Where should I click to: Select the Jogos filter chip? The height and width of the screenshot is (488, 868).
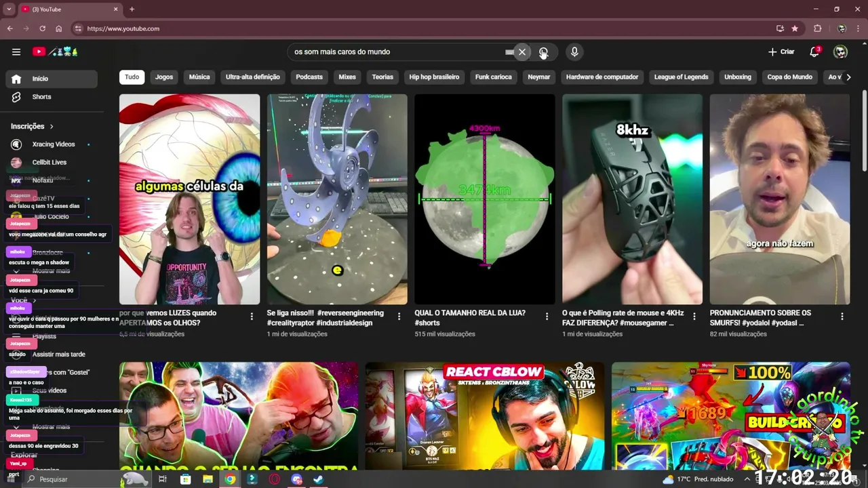(x=164, y=77)
